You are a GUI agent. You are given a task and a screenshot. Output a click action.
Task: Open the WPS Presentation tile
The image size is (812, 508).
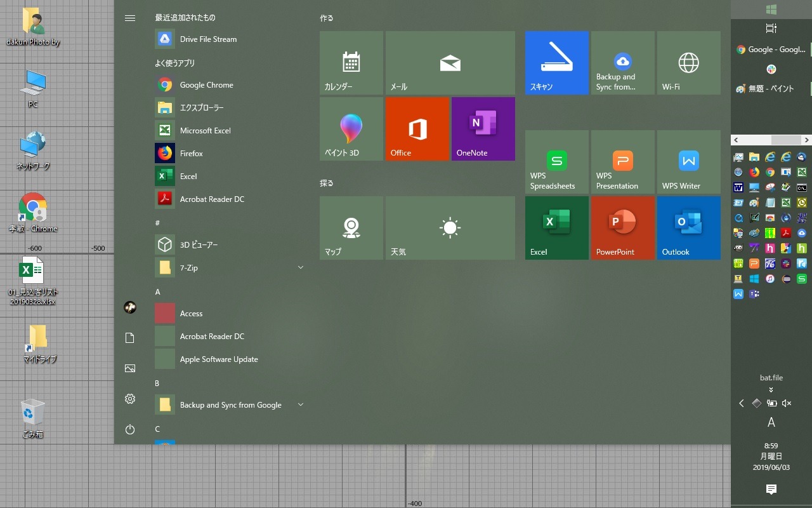pos(623,162)
